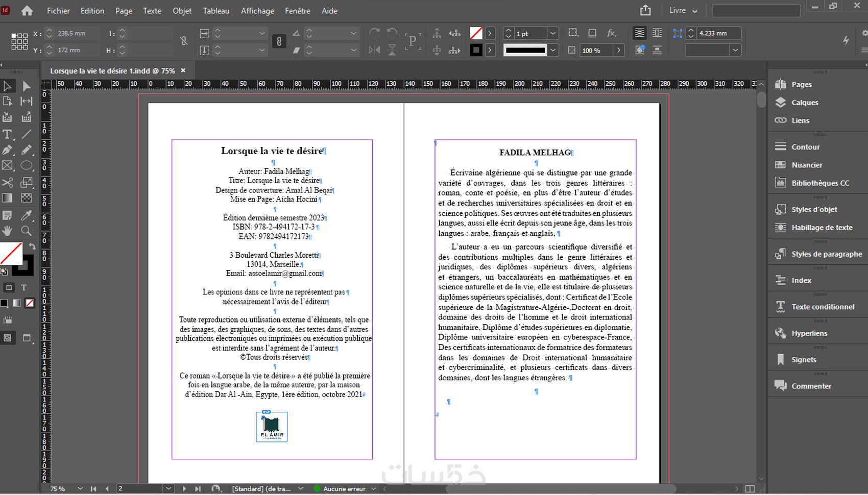
Task: Select the Hand tool
Action: click(7, 231)
